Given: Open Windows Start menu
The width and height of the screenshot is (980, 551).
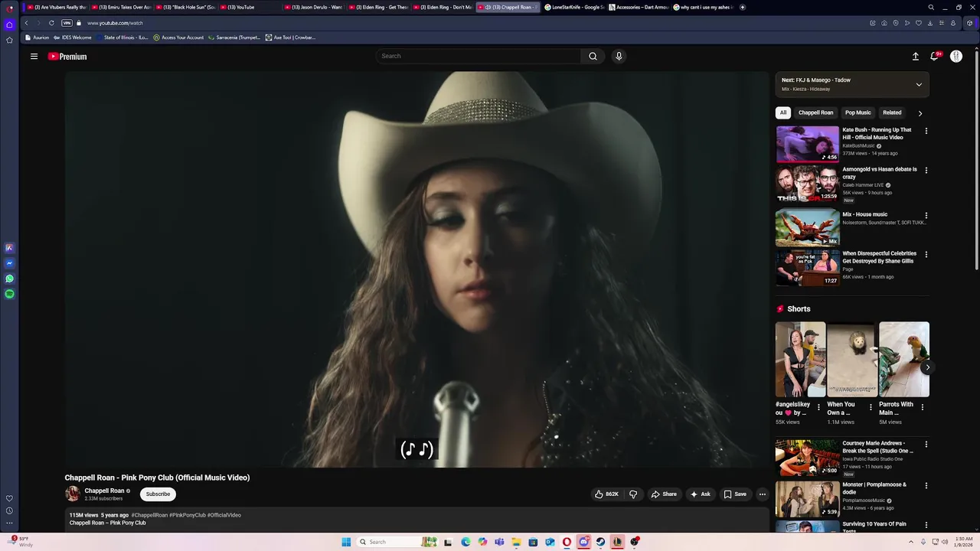Looking at the screenshot, I should click(x=346, y=542).
